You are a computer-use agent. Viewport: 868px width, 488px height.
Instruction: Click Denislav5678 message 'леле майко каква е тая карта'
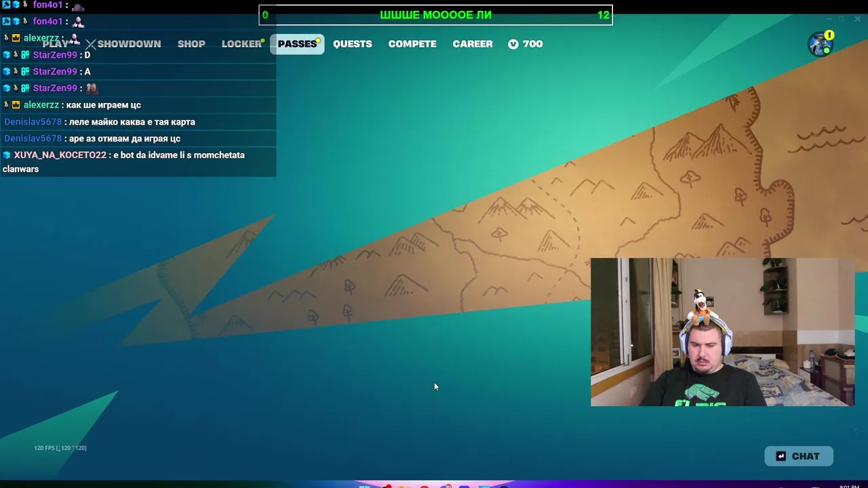coord(132,122)
